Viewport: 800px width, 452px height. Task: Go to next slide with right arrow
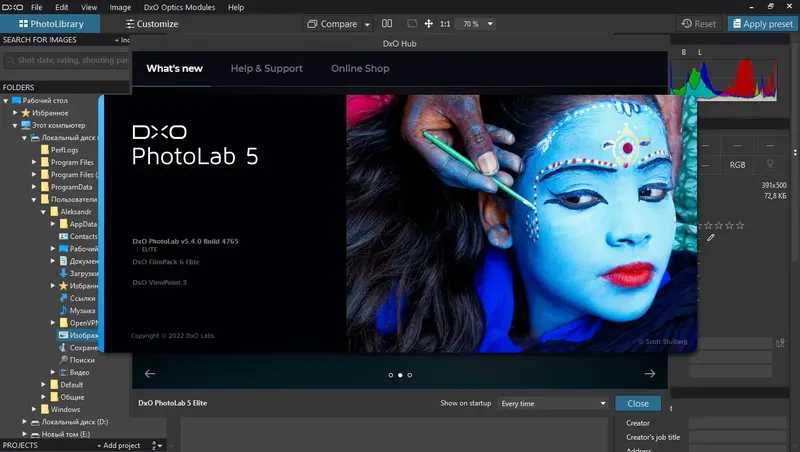coord(649,373)
